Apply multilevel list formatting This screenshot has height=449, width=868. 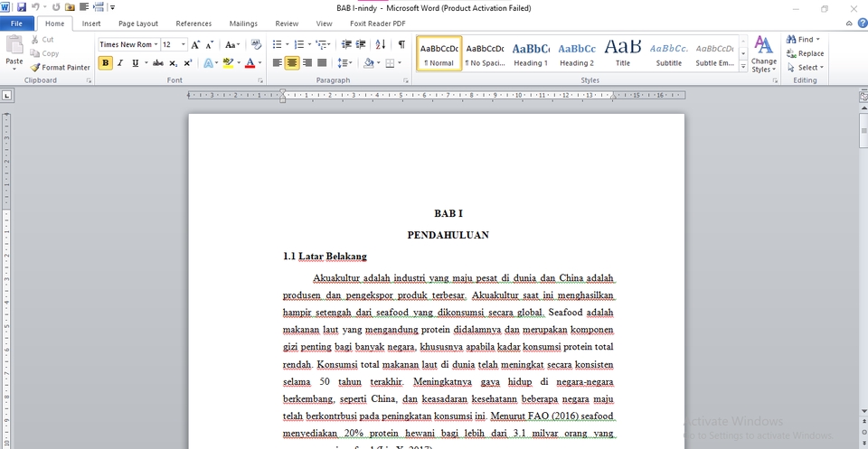click(320, 45)
